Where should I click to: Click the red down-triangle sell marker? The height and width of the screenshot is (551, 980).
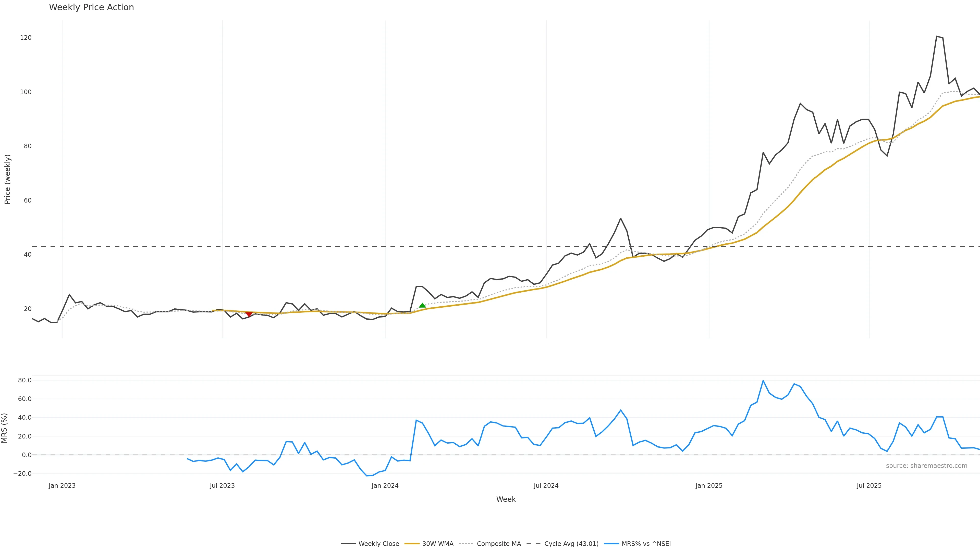(249, 314)
